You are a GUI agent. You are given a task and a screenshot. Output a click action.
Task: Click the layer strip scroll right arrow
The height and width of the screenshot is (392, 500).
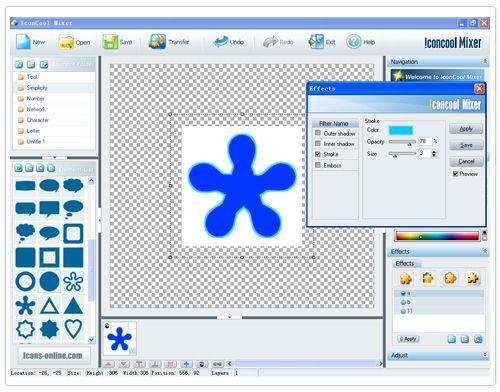[381, 363]
